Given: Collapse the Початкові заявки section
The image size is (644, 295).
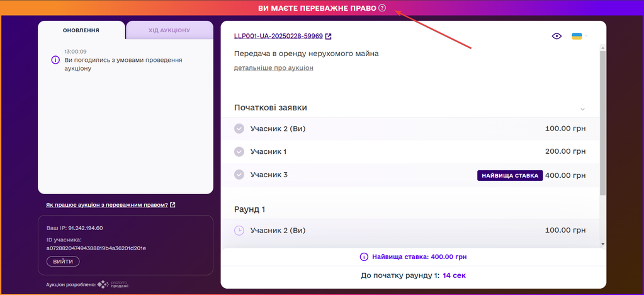Looking at the screenshot, I should (x=582, y=108).
